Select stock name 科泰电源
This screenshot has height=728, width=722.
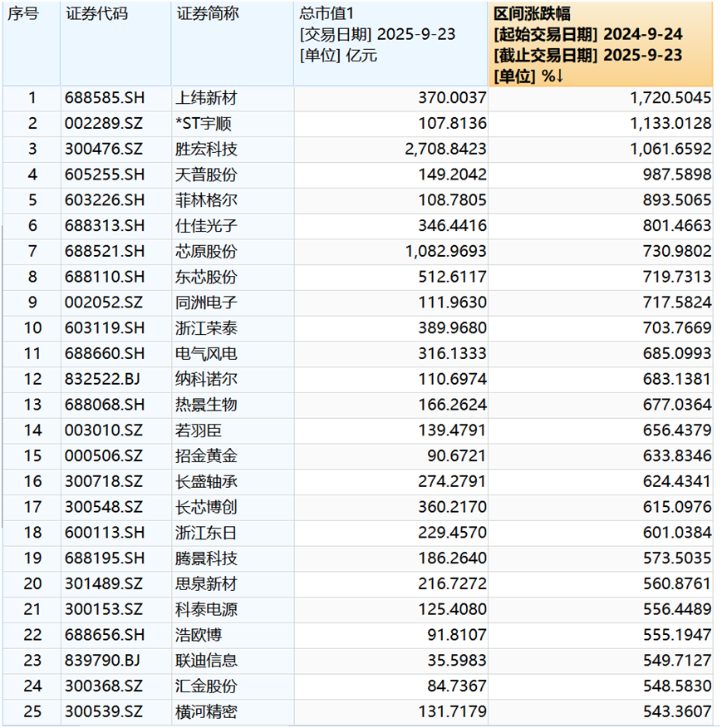coord(206,609)
